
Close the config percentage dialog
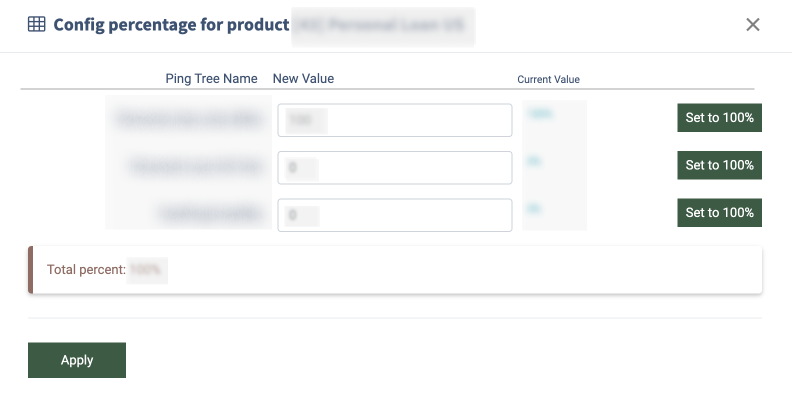click(x=753, y=25)
